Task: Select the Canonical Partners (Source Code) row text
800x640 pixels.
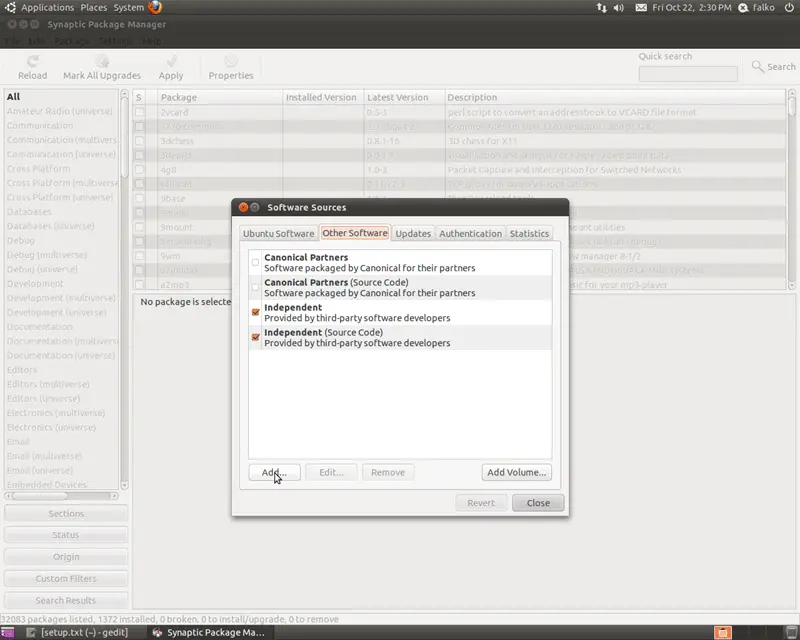Action: coord(369,287)
